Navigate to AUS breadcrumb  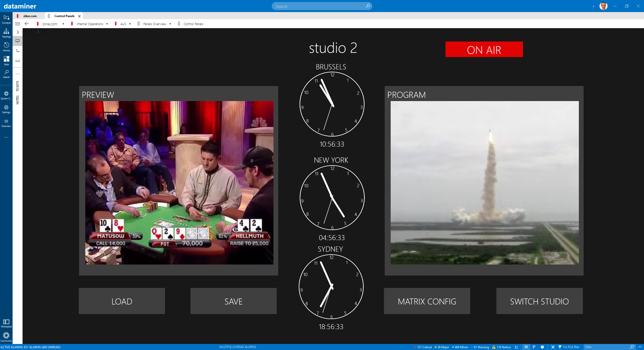[123, 24]
